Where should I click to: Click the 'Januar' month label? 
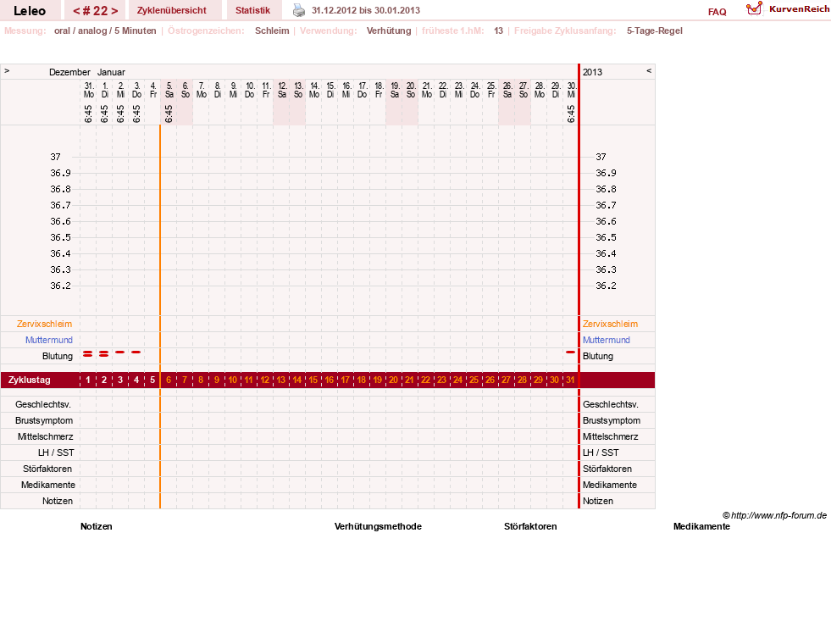111,72
